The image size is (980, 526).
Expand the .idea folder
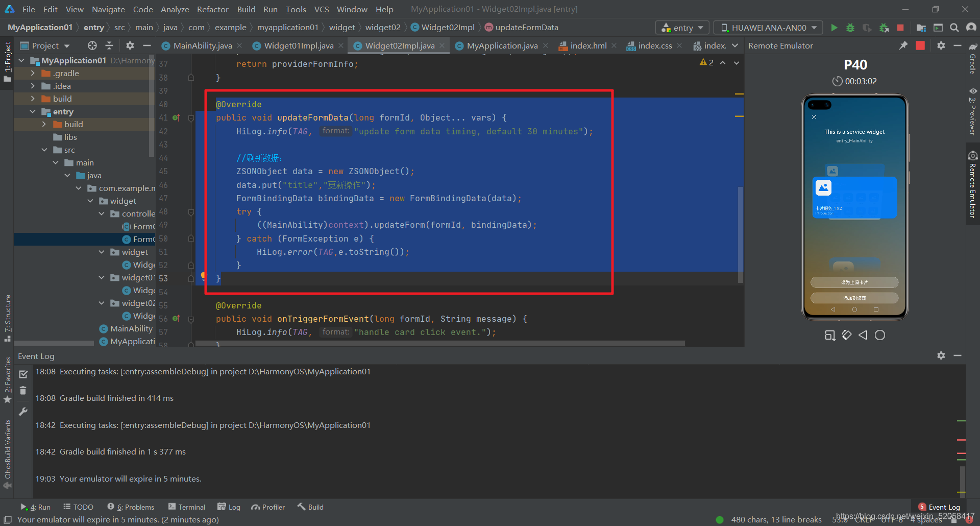pos(33,86)
